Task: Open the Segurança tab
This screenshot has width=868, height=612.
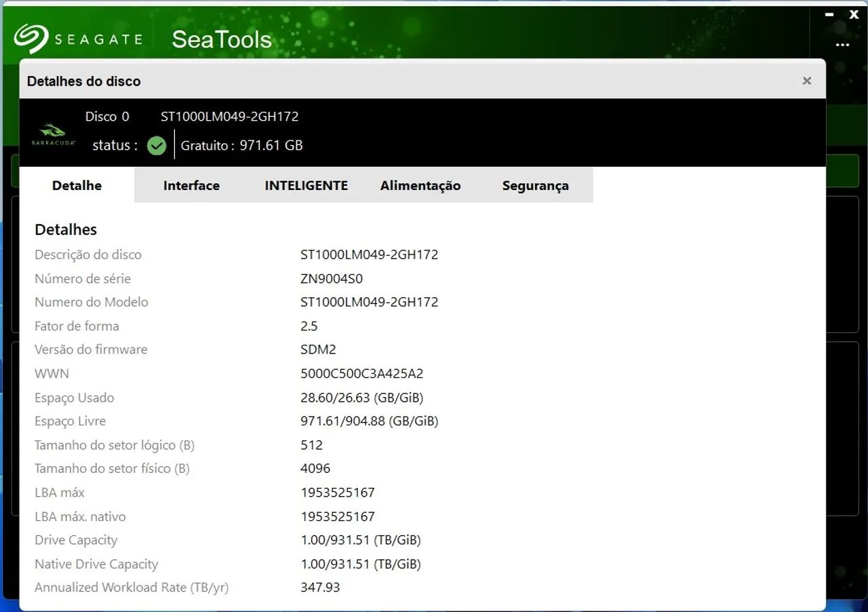Action: [x=536, y=185]
